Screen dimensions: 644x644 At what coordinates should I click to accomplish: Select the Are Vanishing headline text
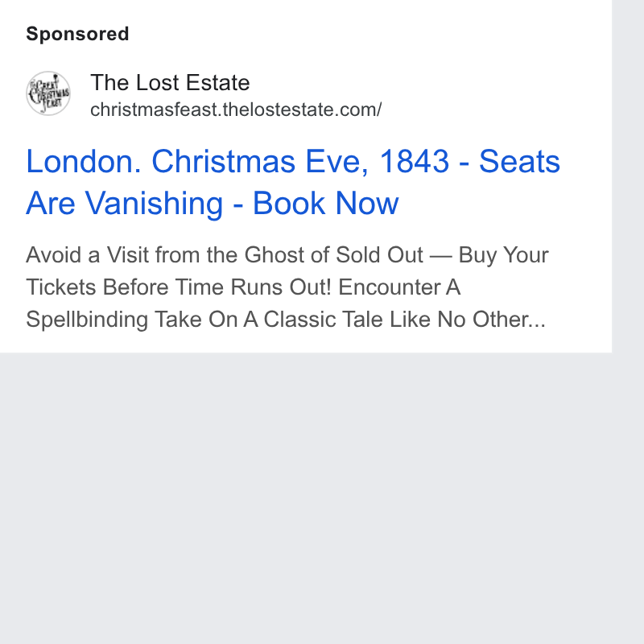125,203
